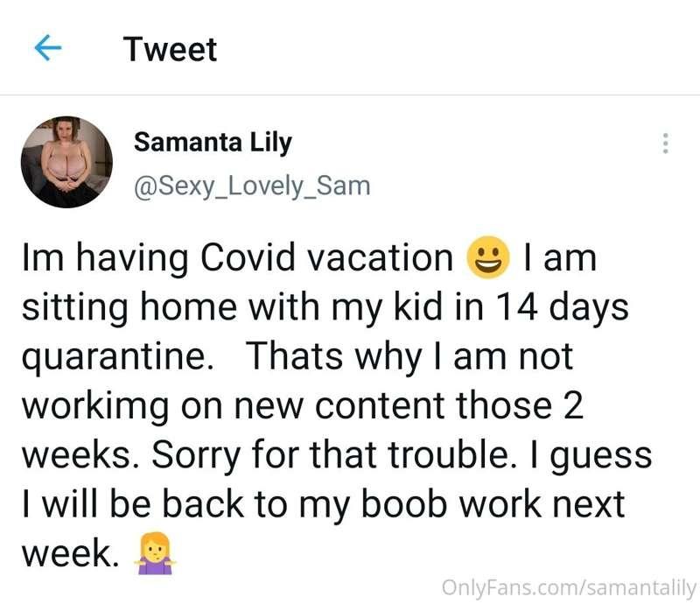
Task: Click the word Thats in the tweet
Action: click(x=295, y=356)
